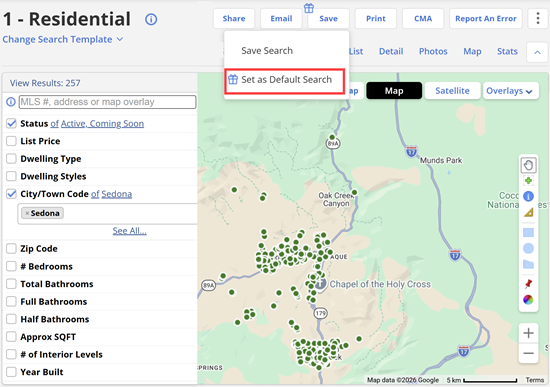Click inside the City/Town Code tag box
The height and width of the screenshot is (387, 550).
click(x=107, y=213)
